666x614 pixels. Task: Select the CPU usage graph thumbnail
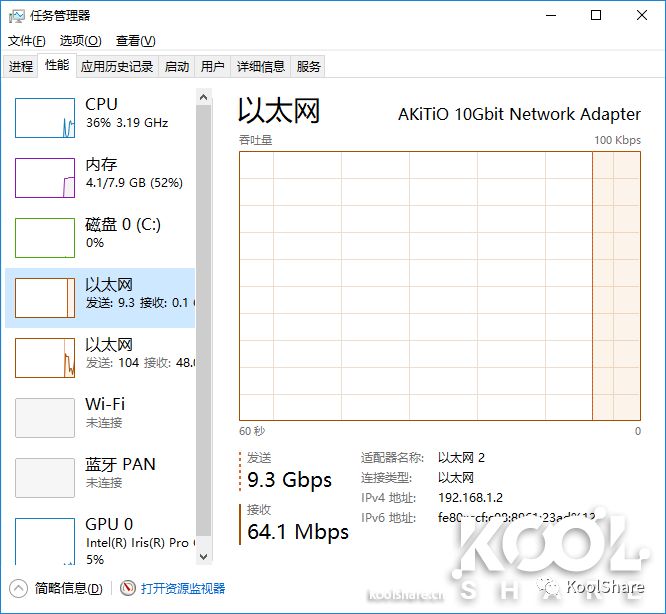[45, 118]
